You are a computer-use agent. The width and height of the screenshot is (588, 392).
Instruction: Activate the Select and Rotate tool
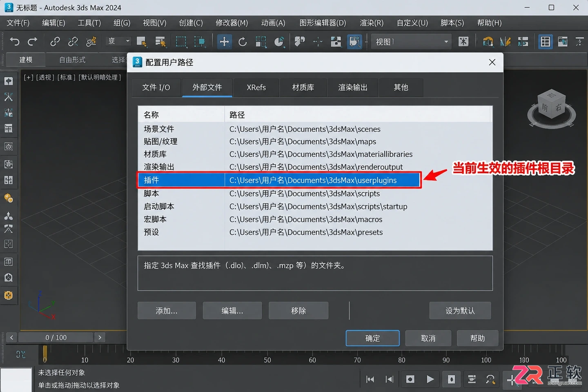243,41
